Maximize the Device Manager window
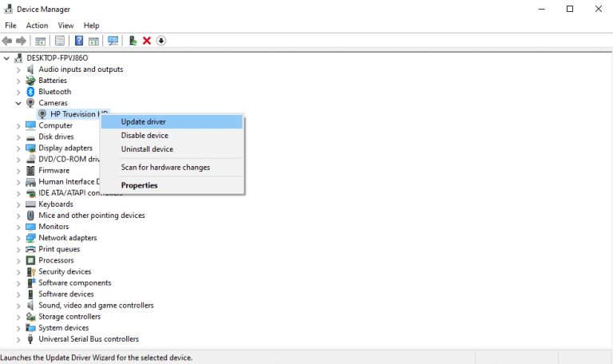Viewport: 613px width, 364px height. [570, 9]
